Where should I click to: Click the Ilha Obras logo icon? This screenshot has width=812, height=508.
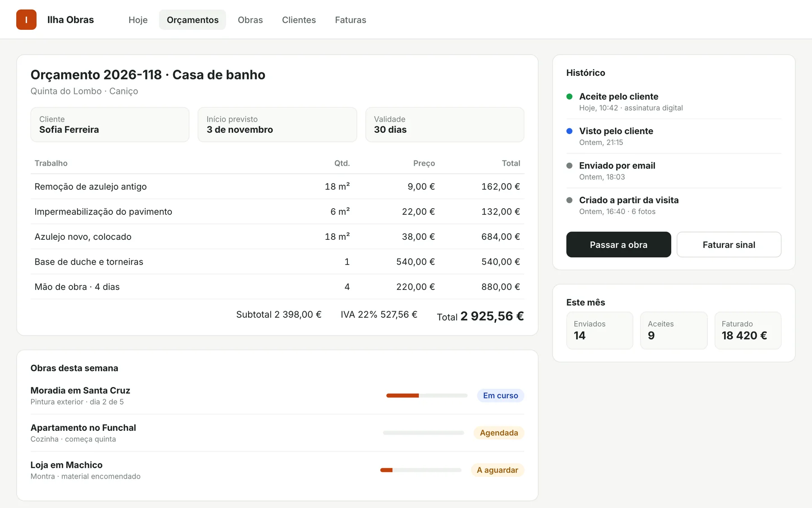click(26, 20)
